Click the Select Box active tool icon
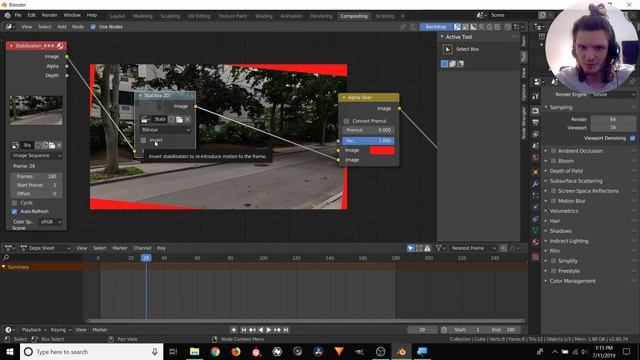Screen dimensions: 640x360 click(x=448, y=49)
